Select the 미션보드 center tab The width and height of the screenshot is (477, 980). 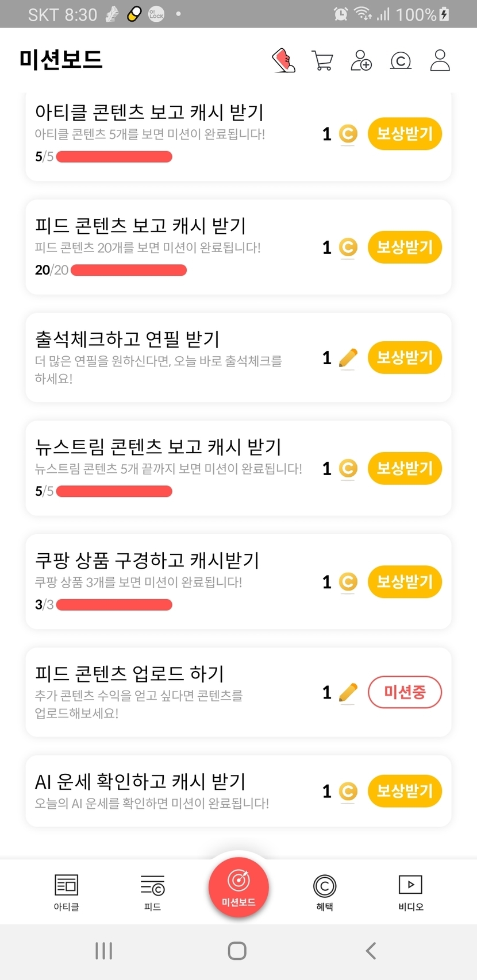coord(238,886)
